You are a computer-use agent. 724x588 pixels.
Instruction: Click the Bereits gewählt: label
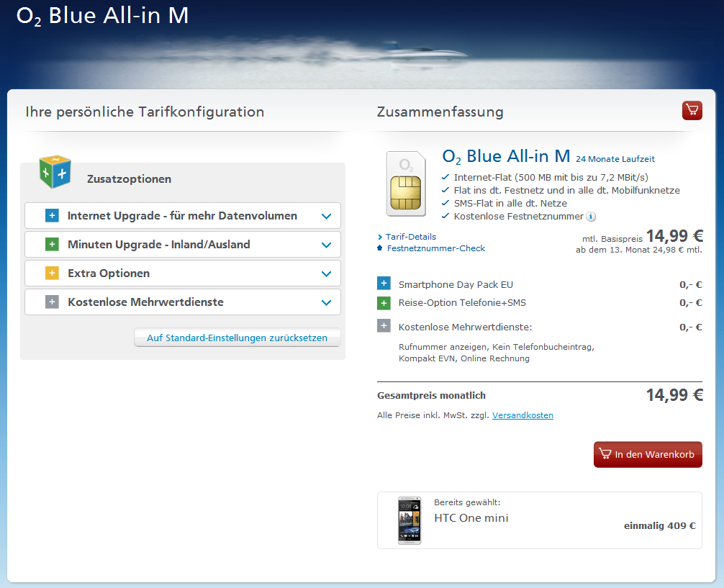467,502
